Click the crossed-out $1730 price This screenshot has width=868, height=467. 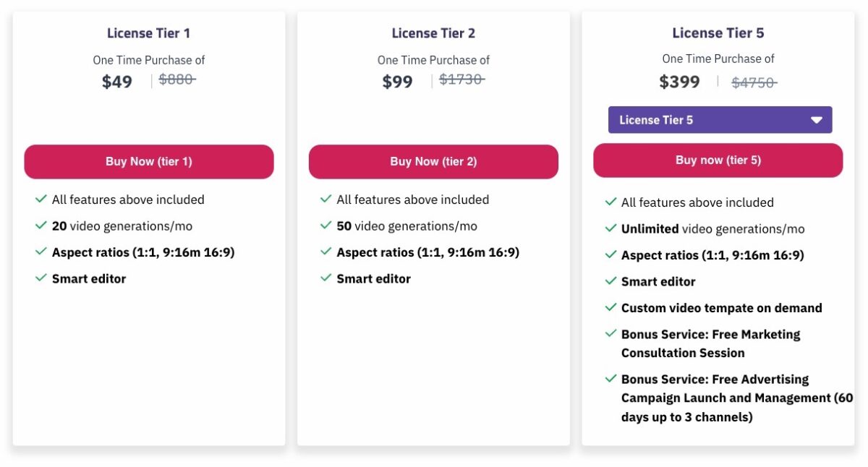[461, 80]
